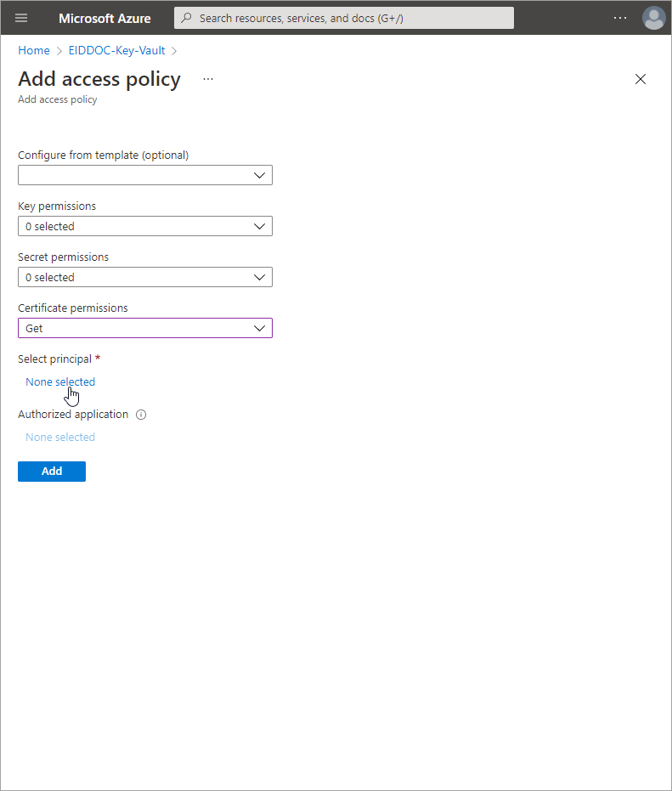Click the ellipsis beside Add access policy title
This screenshot has height=791, width=672.
click(x=208, y=79)
